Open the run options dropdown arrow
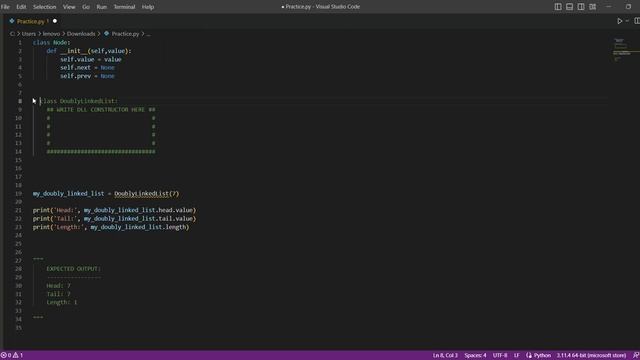This screenshot has height=360, width=640. (x=627, y=21)
